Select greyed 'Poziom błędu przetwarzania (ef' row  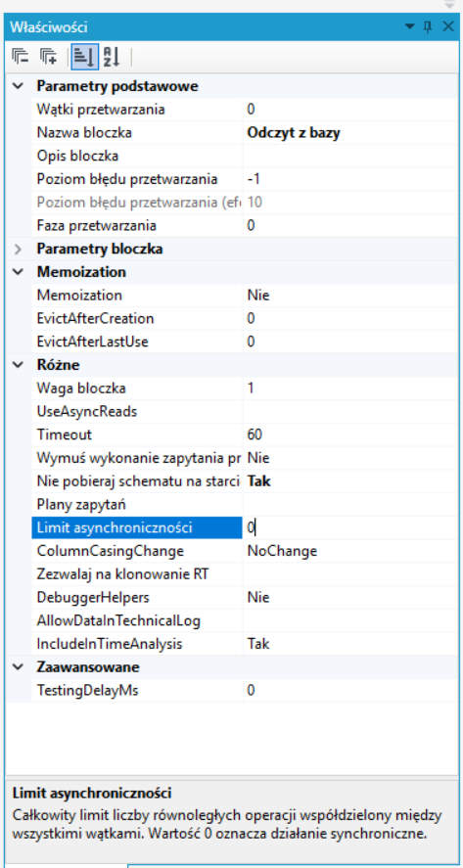(137, 203)
